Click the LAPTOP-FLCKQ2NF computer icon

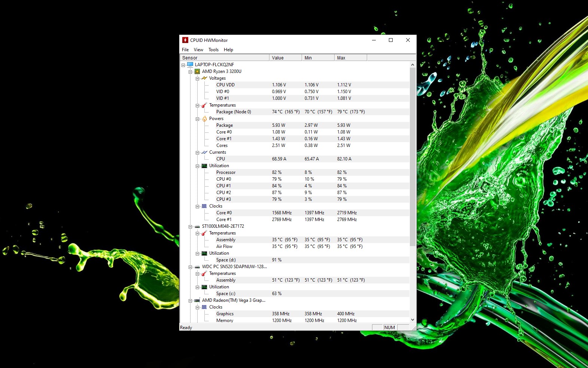190,65
